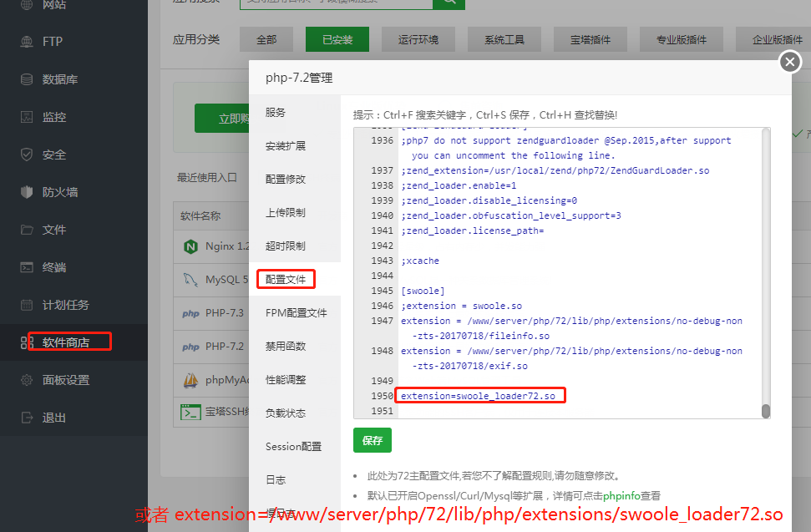Click the ;zend_extension ZendGuardLoader.so line
The width and height of the screenshot is (811, 532).
pos(555,170)
